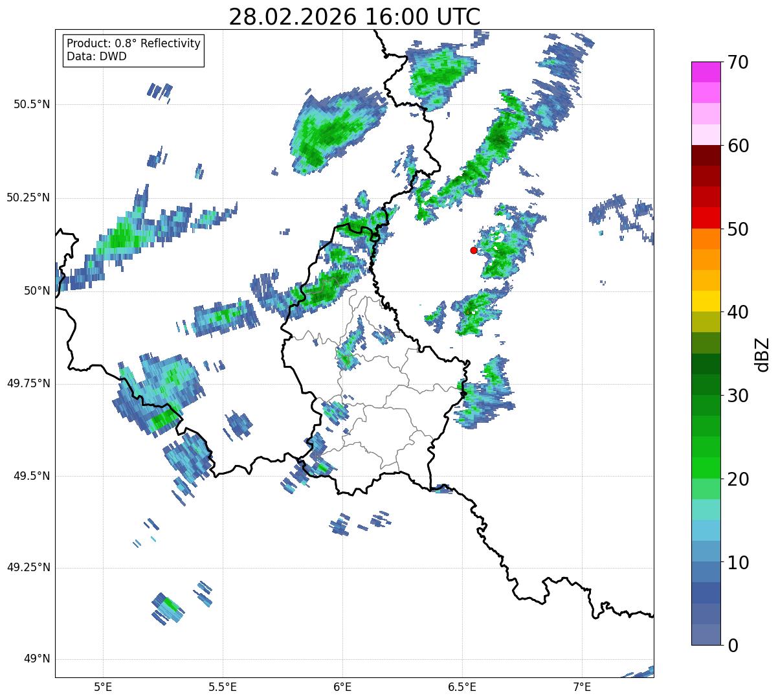Click the orange swatch just below 50
Screen dimensions: 778x700
click(706, 239)
